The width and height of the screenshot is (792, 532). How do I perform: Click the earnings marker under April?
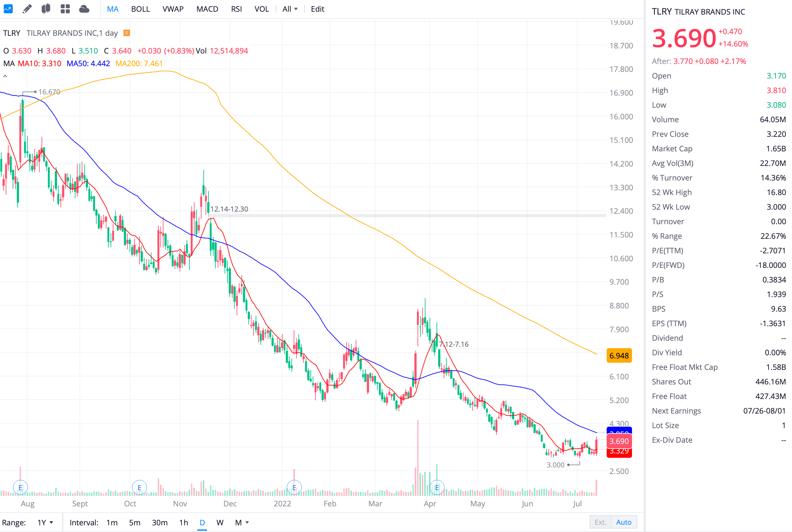[437, 487]
